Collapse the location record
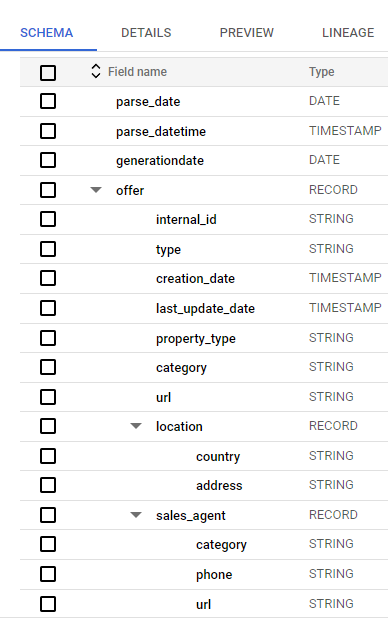The width and height of the screenshot is (388, 620). coord(136,426)
